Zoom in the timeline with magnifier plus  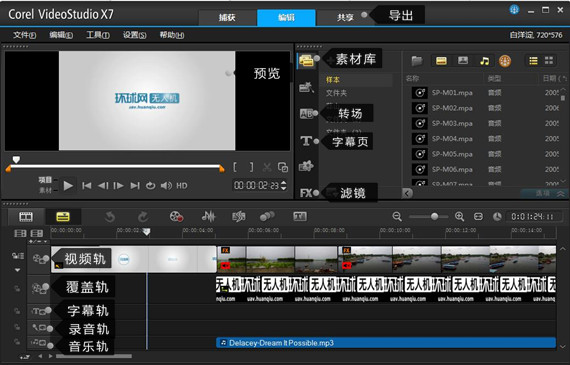[459, 217]
